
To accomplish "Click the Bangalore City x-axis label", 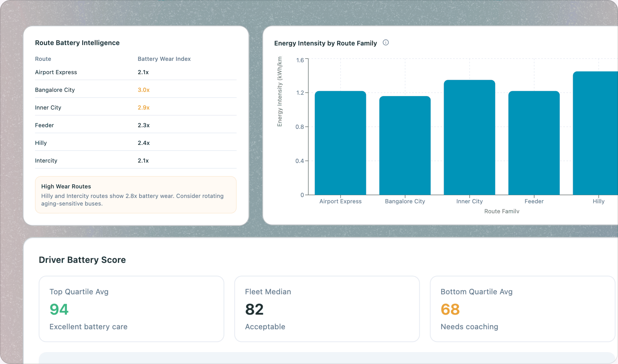I will [x=405, y=201].
